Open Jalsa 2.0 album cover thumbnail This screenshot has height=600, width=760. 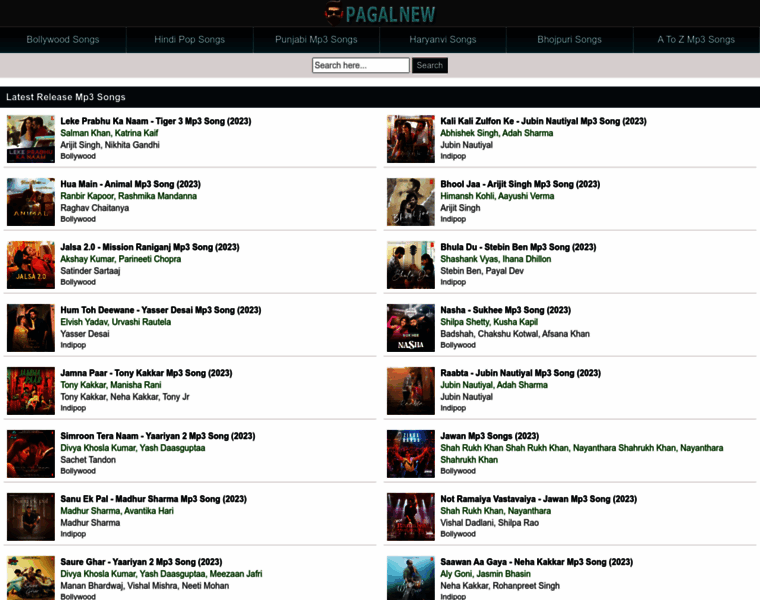[31, 265]
